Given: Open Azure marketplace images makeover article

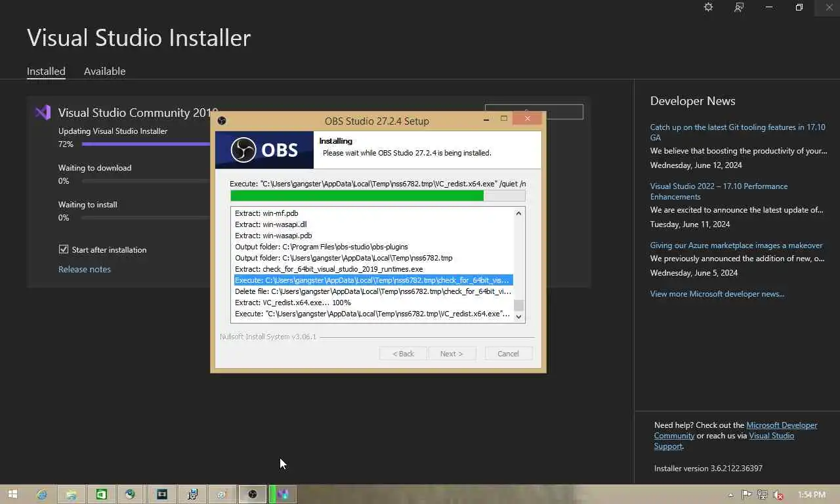Looking at the screenshot, I should pos(736,245).
